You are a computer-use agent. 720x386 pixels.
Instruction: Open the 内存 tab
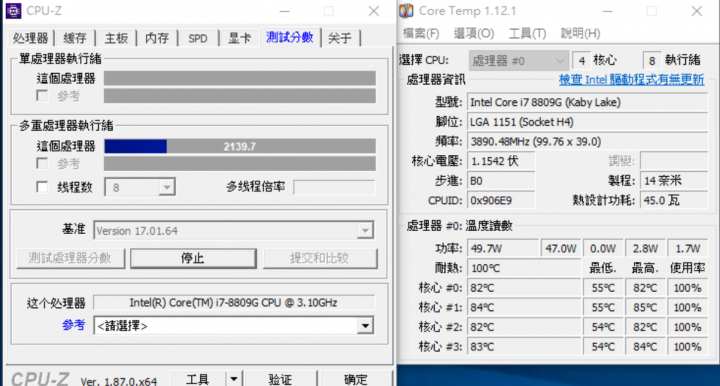click(x=157, y=38)
